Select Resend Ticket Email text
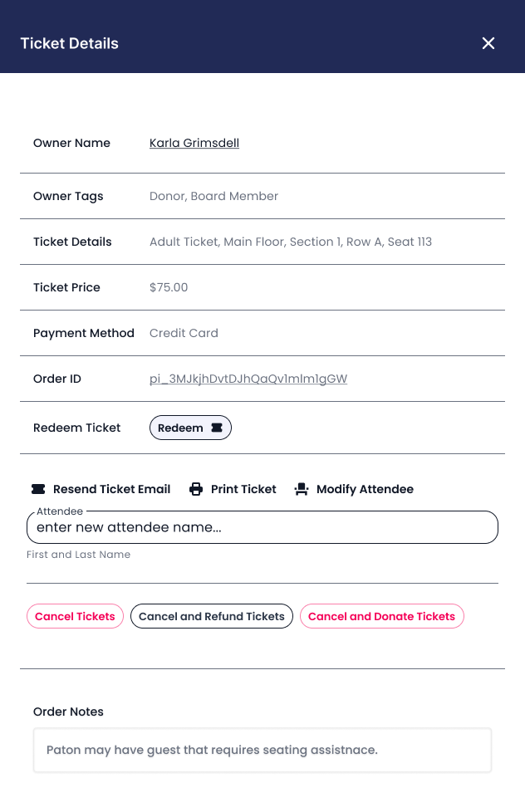The width and height of the screenshot is (525, 812). (112, 489)
